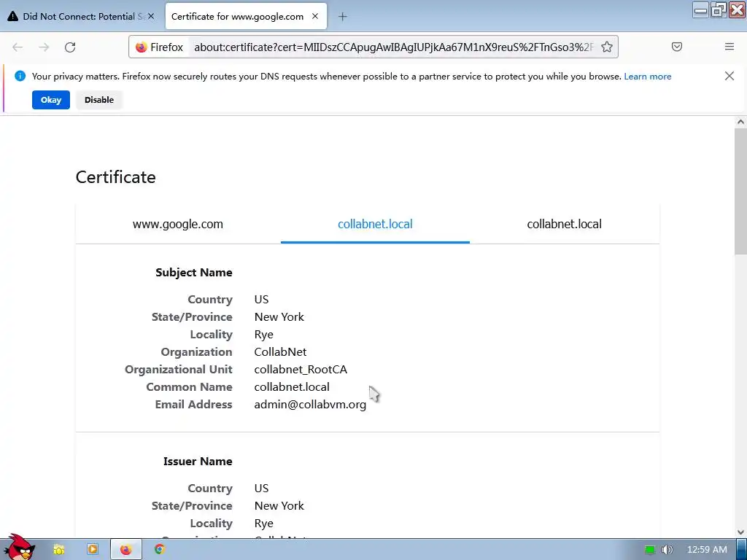Click the Common Name value collabnet.local
Screen dimensions: 747x560
(292, 386)
